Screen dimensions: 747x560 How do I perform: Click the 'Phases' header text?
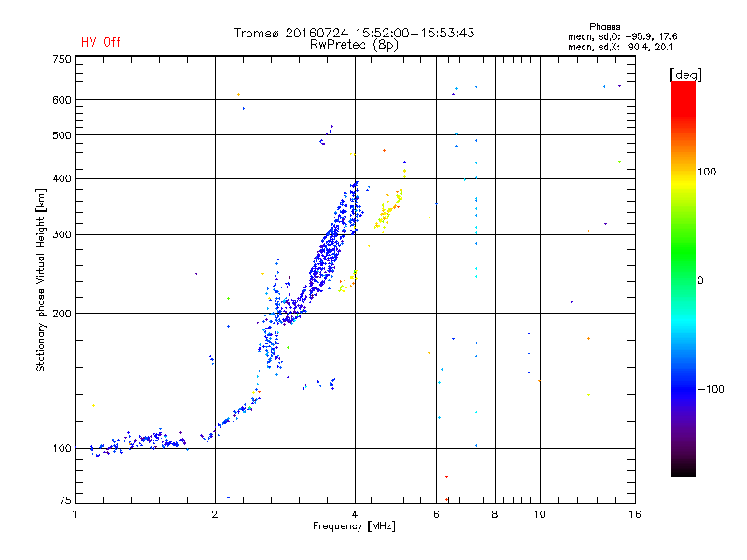point(604,27)
